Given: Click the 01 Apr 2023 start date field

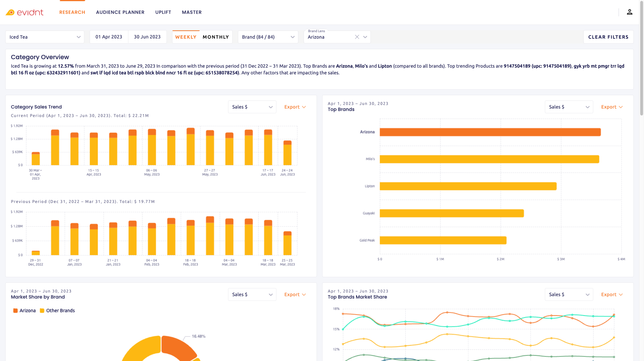Looking at the screenshot, I should (x=109, y=37).
